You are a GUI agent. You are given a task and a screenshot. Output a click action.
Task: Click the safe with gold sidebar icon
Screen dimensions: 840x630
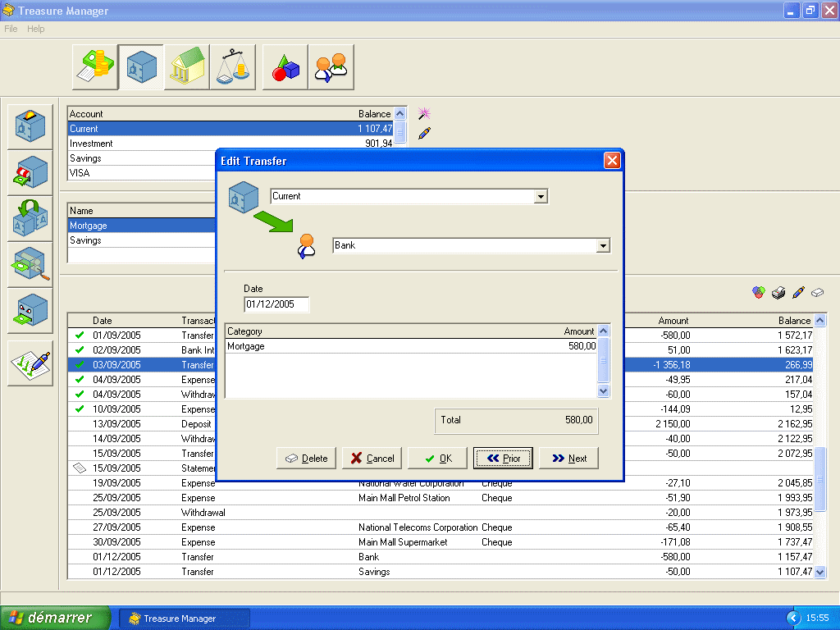click(x=30, y=126)
